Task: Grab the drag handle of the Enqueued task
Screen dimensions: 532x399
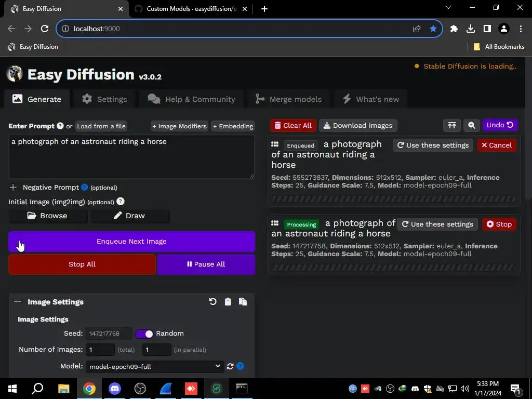Action: [275, 144]
